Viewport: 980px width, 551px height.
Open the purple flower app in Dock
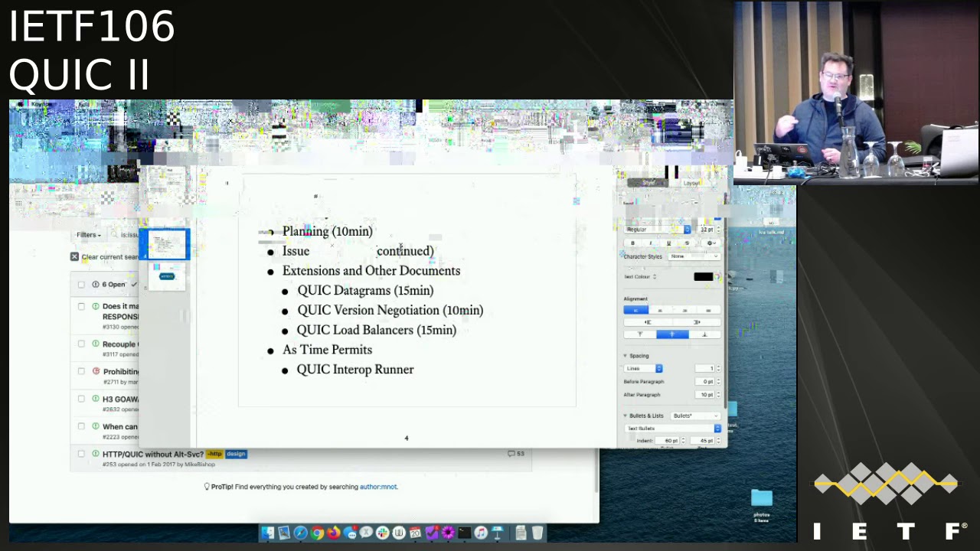tap(448, 532)
